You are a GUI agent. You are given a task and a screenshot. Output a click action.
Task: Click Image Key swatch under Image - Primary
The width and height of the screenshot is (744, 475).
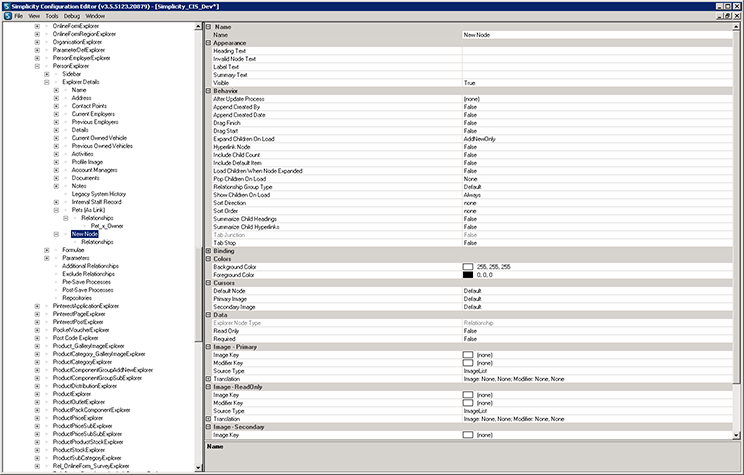coord(468,355)
